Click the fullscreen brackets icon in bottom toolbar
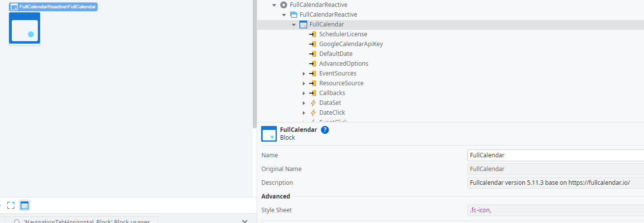 coord(11,205)
